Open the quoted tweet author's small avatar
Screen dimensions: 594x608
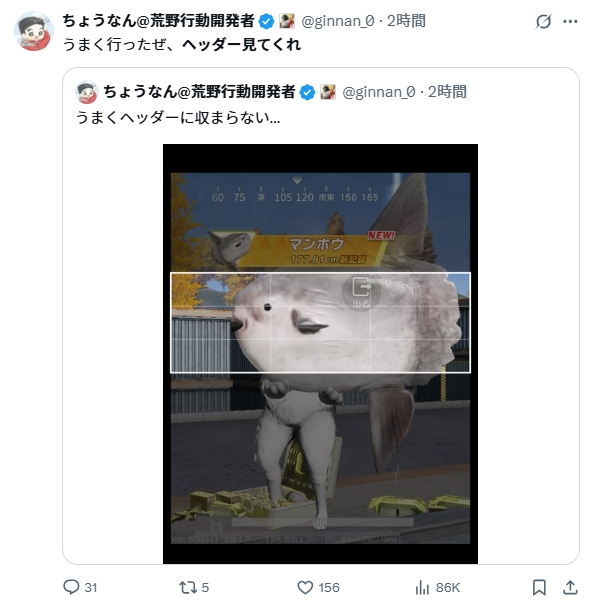pos(86,92)
